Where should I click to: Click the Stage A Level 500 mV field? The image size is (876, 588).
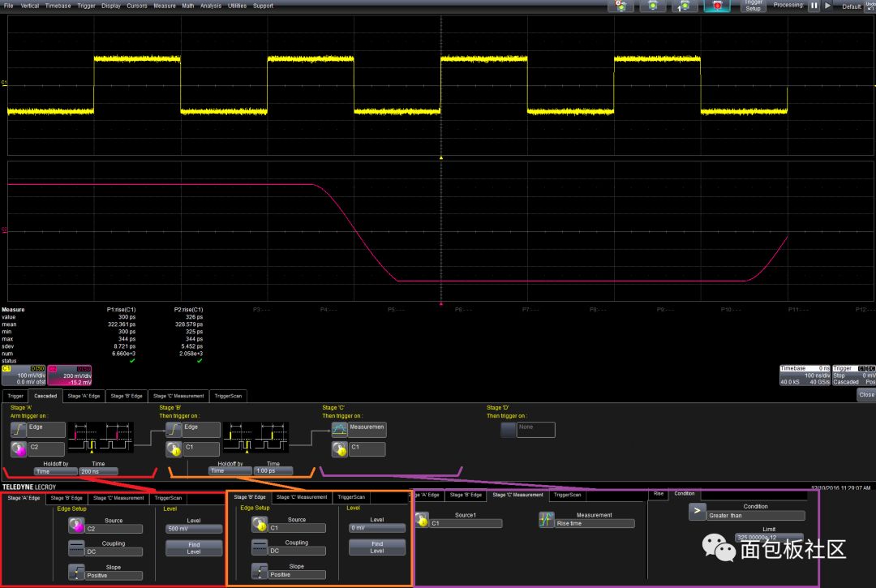[193, 528]
